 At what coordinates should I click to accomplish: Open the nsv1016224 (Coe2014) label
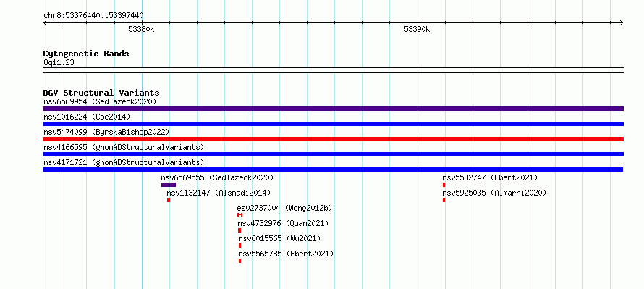[x=87, y=117]
